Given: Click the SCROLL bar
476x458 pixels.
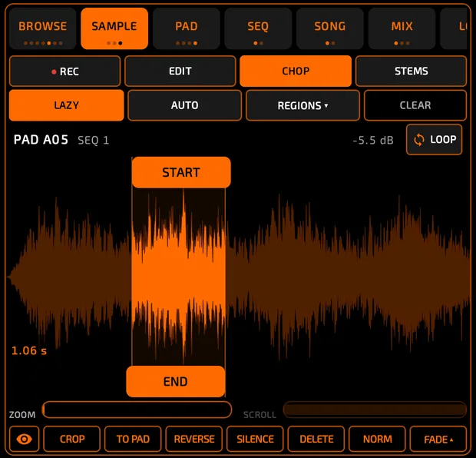Looking at the screenshot, I should [x=375, y=410].
